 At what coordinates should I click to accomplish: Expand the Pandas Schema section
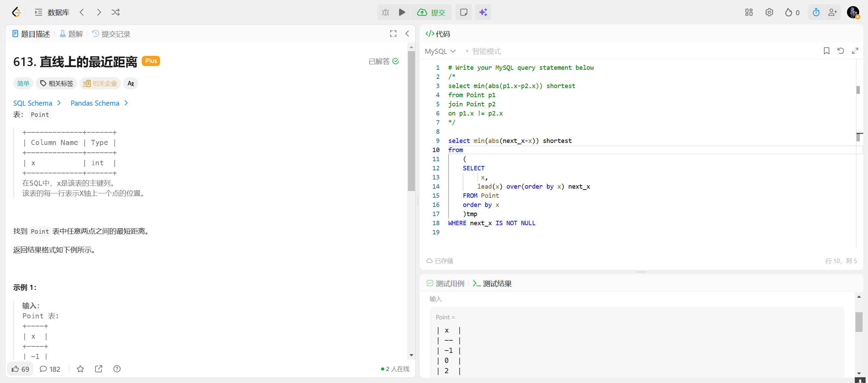tap(99, 103)
